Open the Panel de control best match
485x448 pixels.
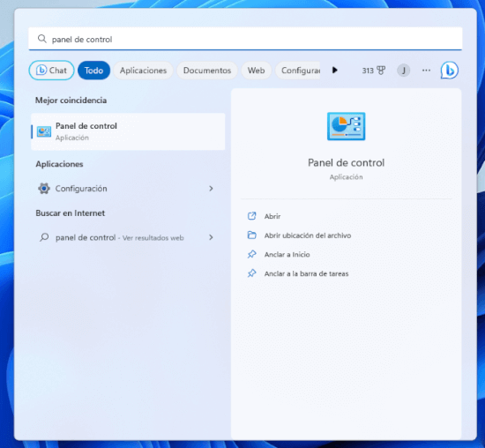click(128, 131)
